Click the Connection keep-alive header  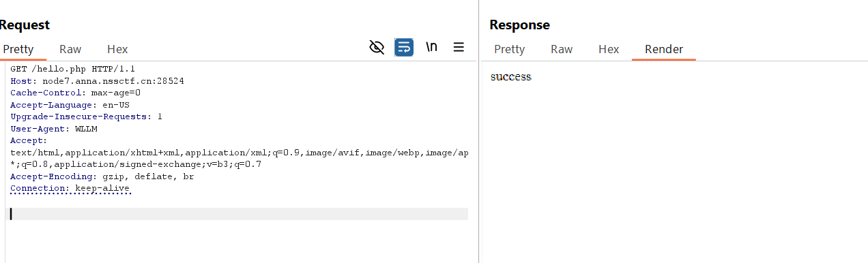pos(70,188)
